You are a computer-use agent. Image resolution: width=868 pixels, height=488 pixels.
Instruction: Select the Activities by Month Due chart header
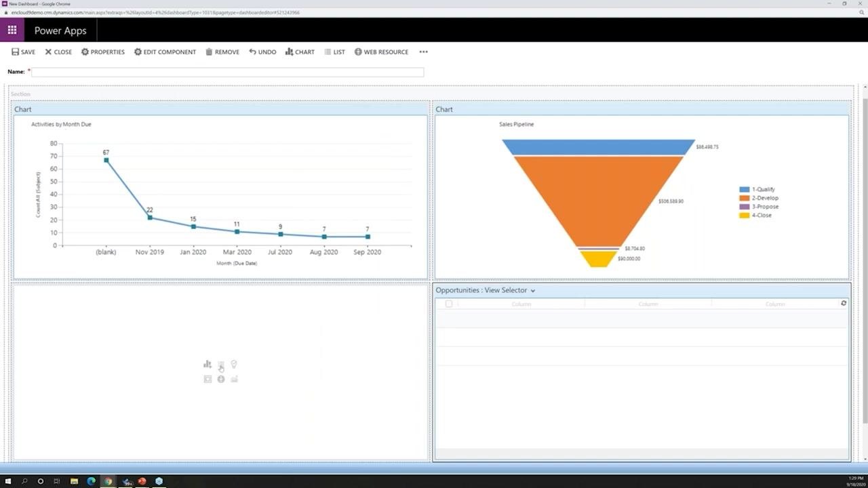coord(220,109)
